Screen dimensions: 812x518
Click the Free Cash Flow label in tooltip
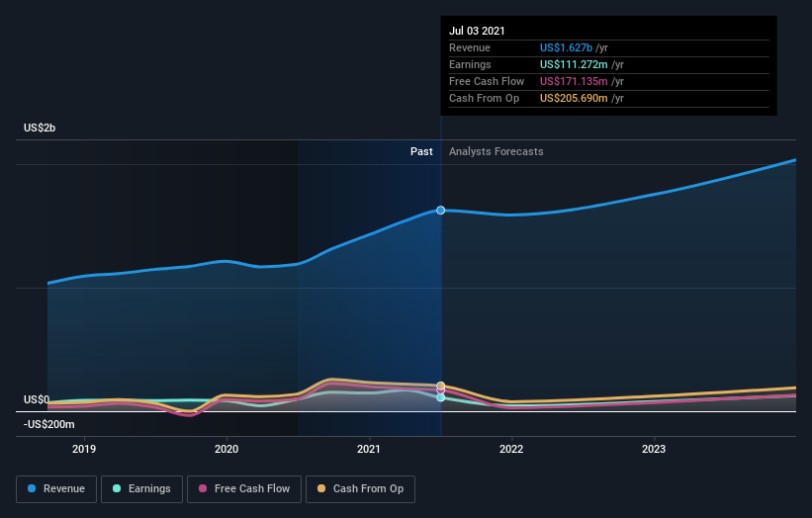(487, 81)
